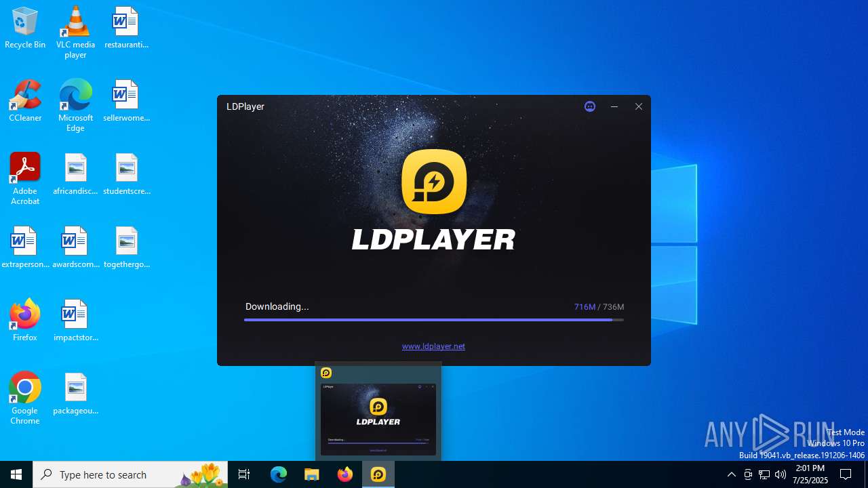Select the Microsoft Edge desktop shortcut

click(75, 106)
